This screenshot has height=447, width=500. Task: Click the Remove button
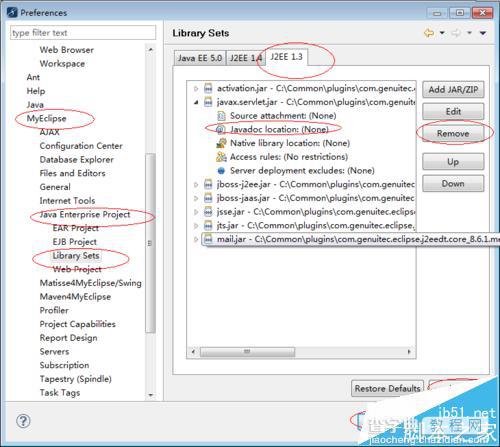[453, 133]
